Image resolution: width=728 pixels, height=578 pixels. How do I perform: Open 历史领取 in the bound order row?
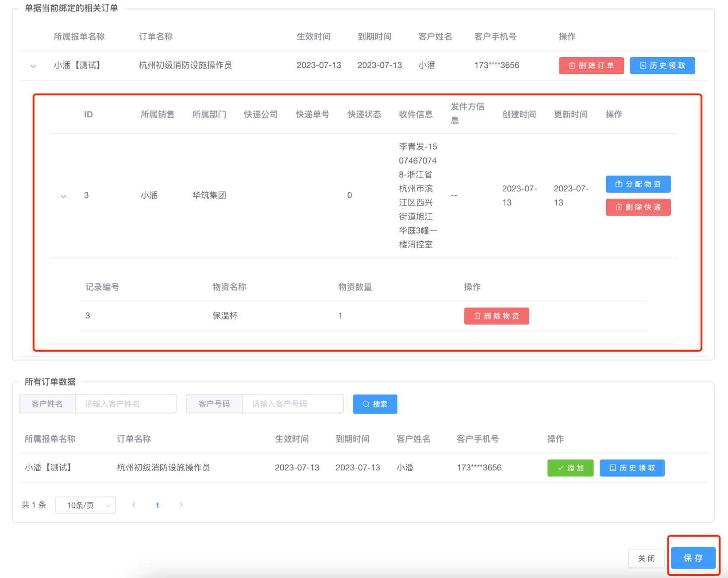point(662,66)
